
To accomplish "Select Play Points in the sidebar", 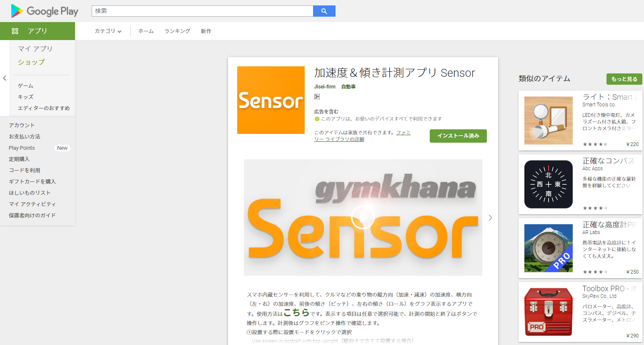I will [22, 148].
